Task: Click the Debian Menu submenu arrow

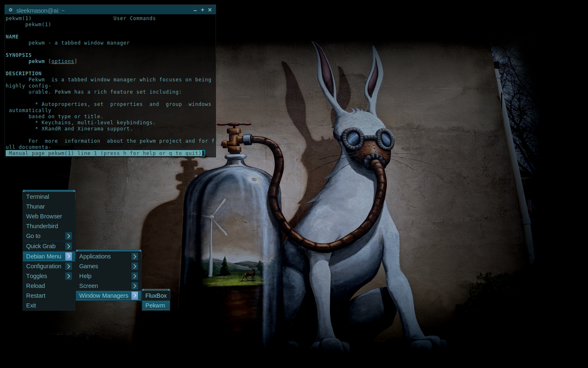Action: point(68,256)
